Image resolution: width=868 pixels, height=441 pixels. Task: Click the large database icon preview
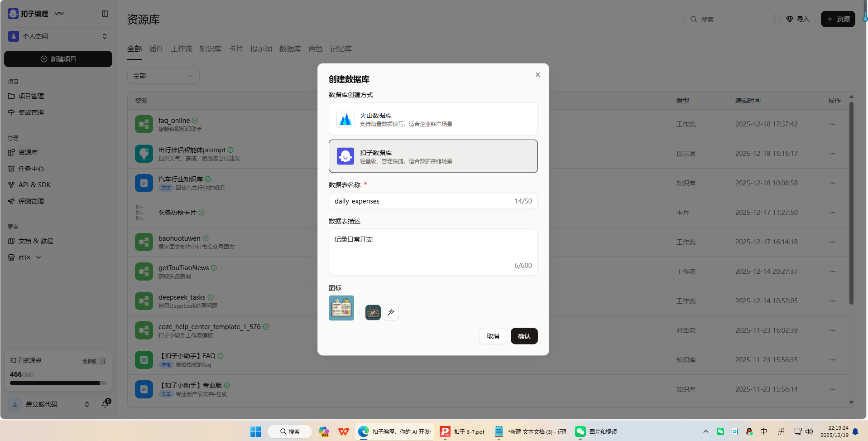341,308
